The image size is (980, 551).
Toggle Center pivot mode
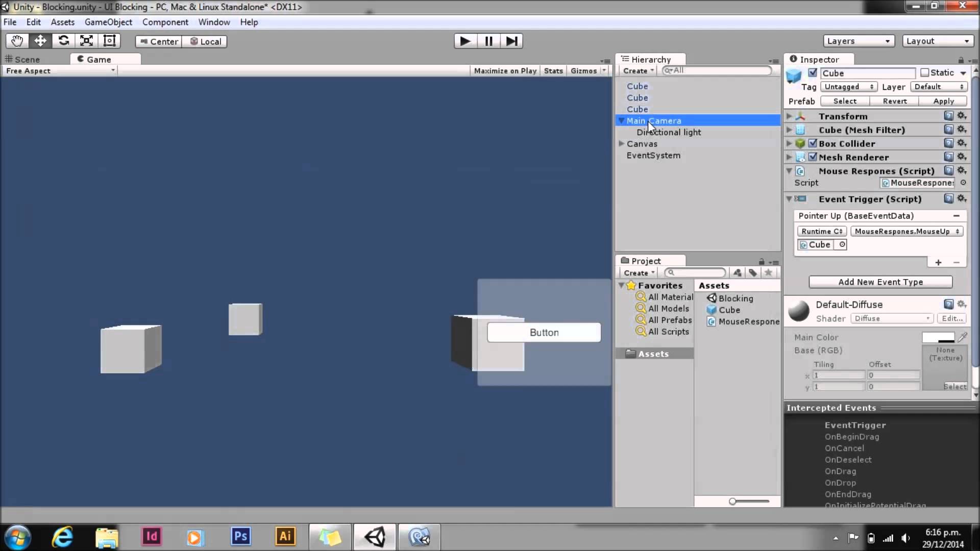158,41
